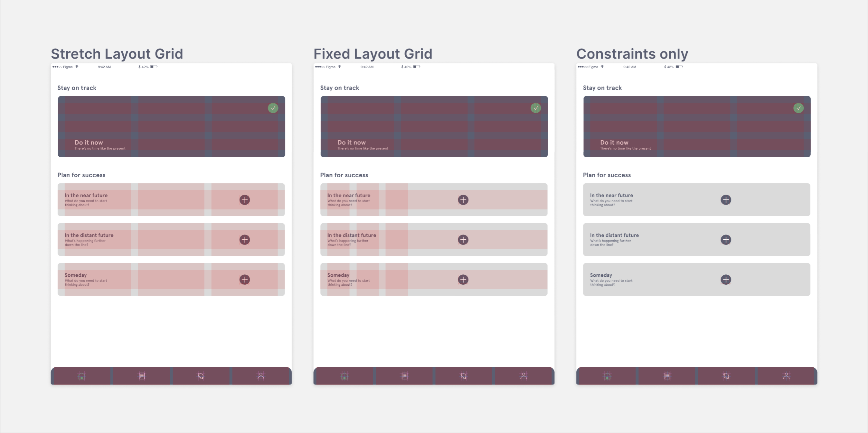Toggle the checkmark on 'Do it now' (Fixed Grid)

pos(536,107)
